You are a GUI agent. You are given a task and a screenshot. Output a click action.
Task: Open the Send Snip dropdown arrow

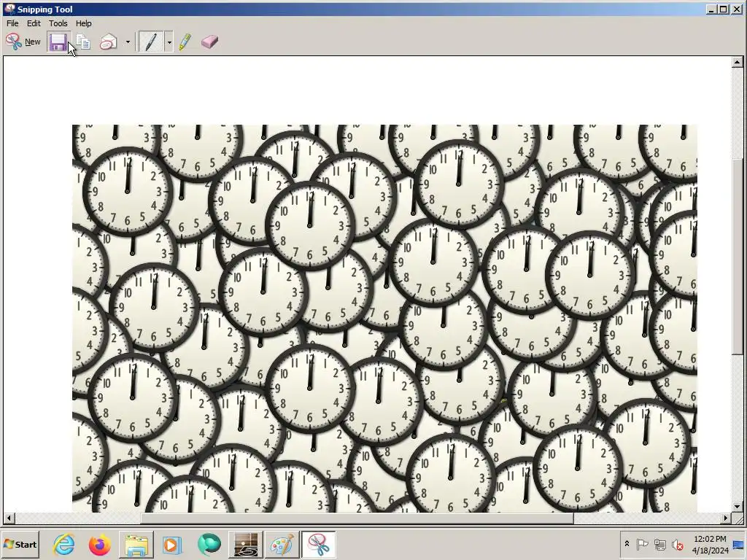click(x=127, y=42)
